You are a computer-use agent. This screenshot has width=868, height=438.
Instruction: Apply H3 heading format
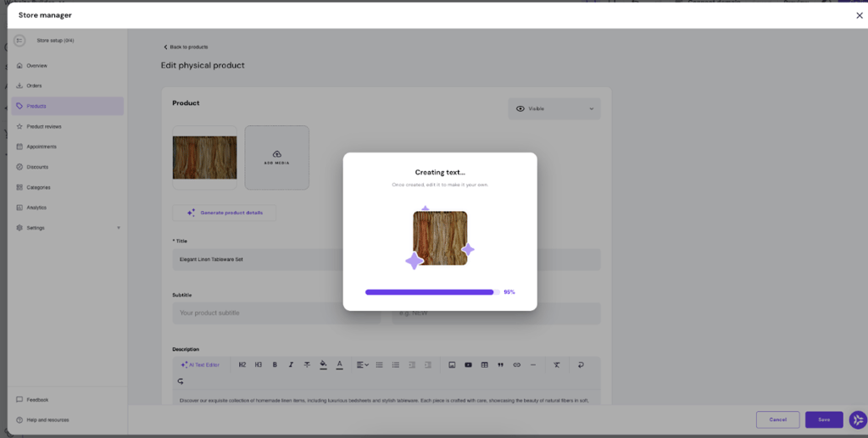click(259, 365)
